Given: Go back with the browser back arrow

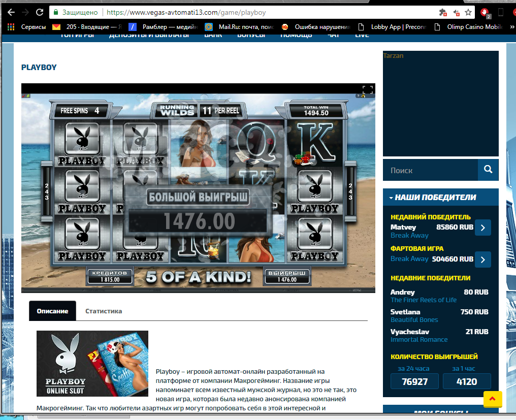Looking at the screenshot, I should 11,12.
